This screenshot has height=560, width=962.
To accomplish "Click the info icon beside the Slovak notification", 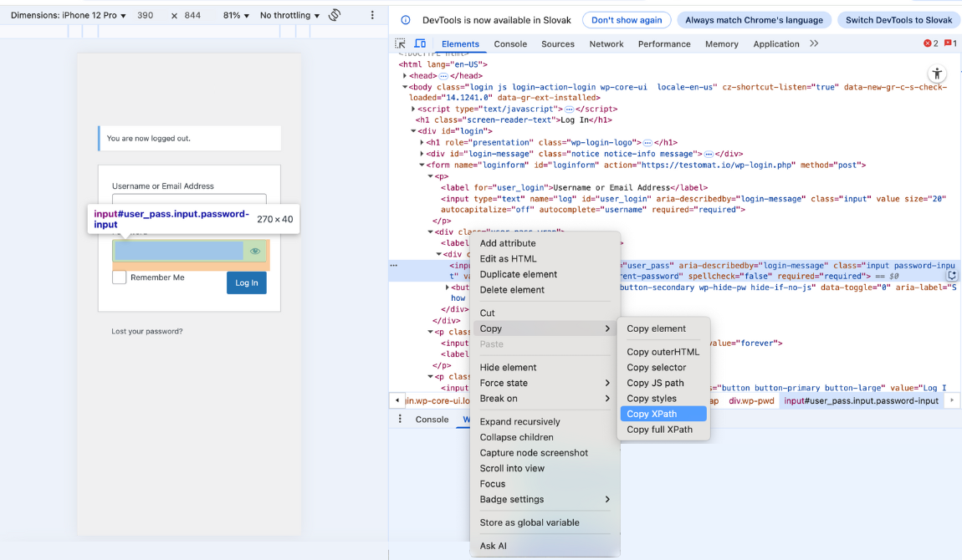I will [x=407, y=20].
